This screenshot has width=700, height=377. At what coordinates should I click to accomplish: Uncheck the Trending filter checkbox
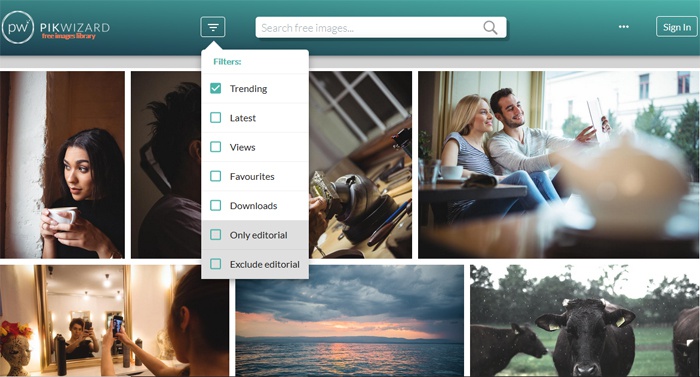coord(216,88)
